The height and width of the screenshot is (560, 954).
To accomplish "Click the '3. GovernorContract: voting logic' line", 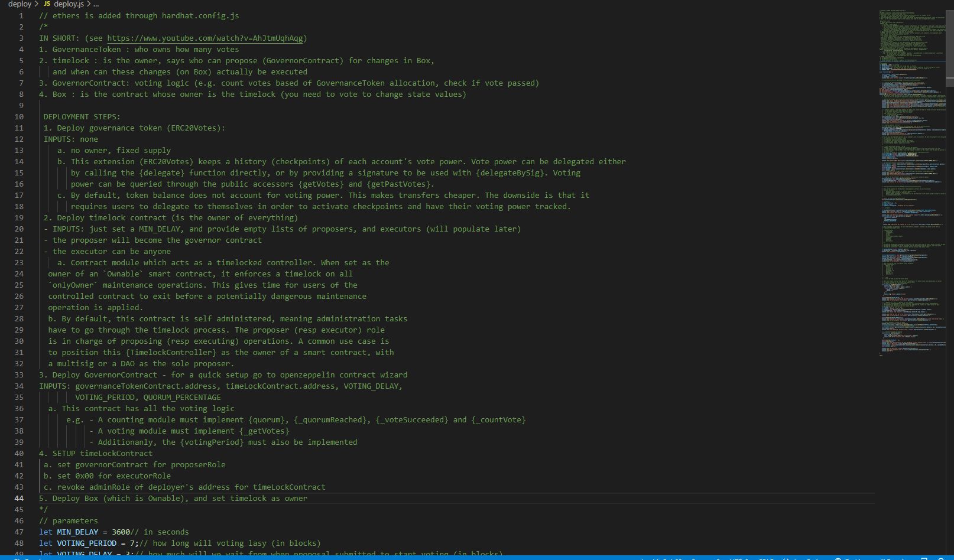I will (289, 83).
